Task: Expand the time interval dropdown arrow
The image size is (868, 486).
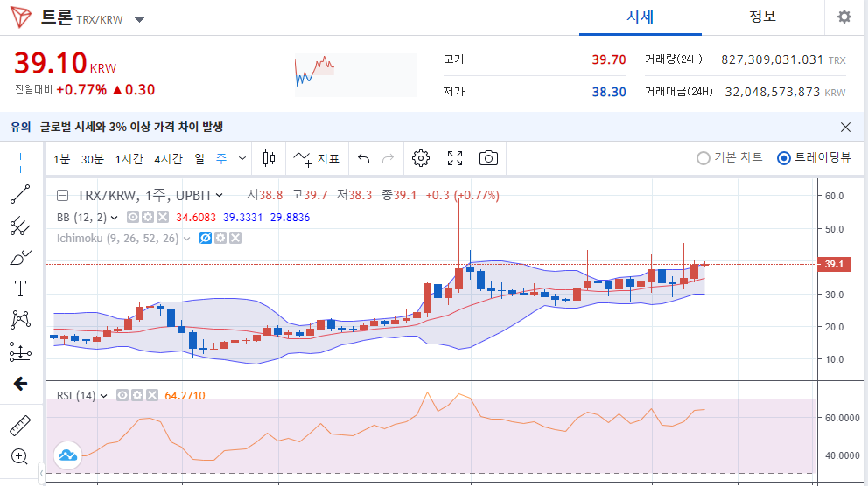Action: tap(241, 159)
